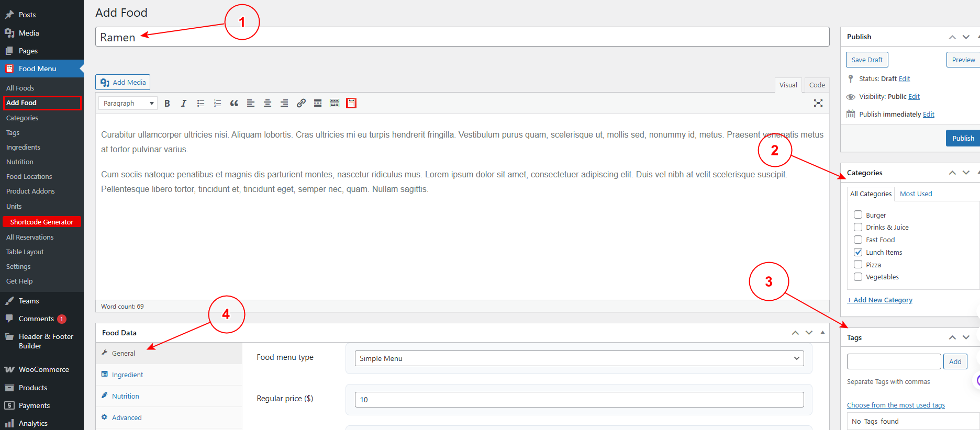Apply italic formatting in the editor toolbar
The image size is (980, 430).
point(184,104)
